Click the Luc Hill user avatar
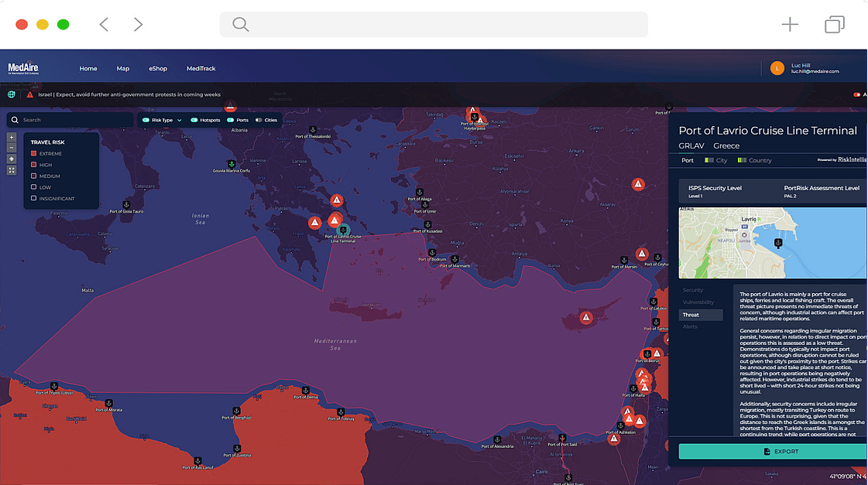Image resolution: width=868 pixels, height=485 pixels. (x=777, y=69)
